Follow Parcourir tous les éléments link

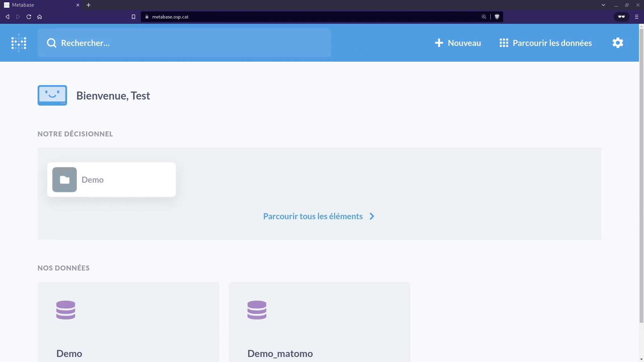319,216
